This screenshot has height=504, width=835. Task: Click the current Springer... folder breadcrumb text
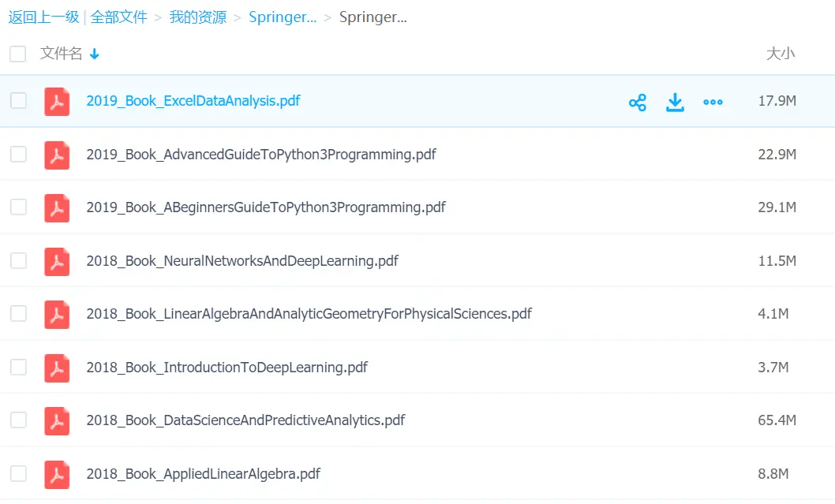tap(373, 17)
